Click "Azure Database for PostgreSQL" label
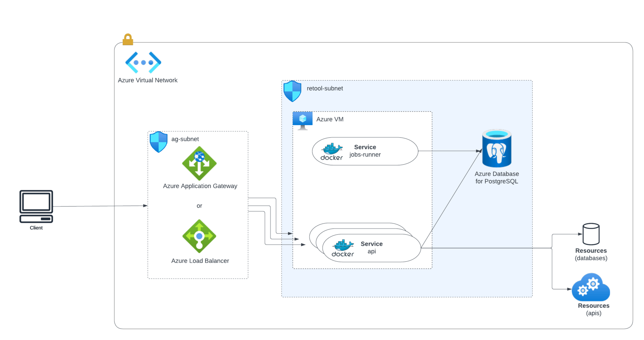 coord(497,178)
